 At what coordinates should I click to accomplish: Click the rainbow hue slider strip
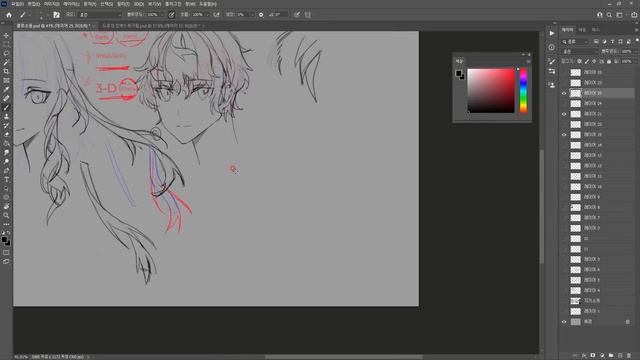coord(523,91)
